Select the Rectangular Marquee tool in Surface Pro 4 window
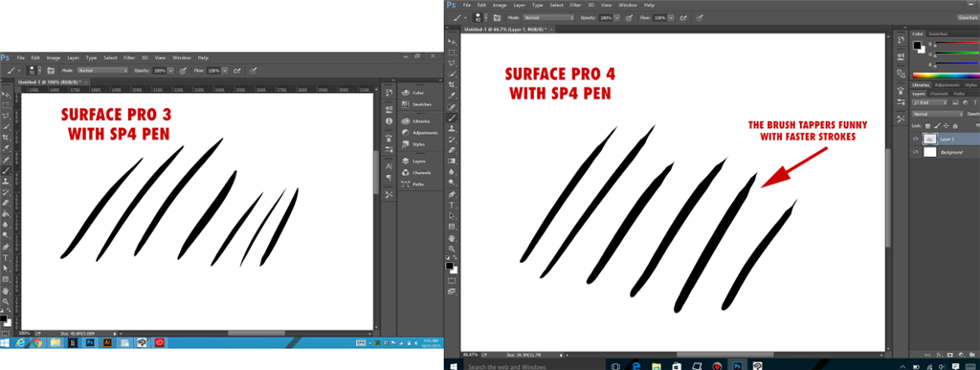Screen dimensions: 980x370 tap(452, 53)
